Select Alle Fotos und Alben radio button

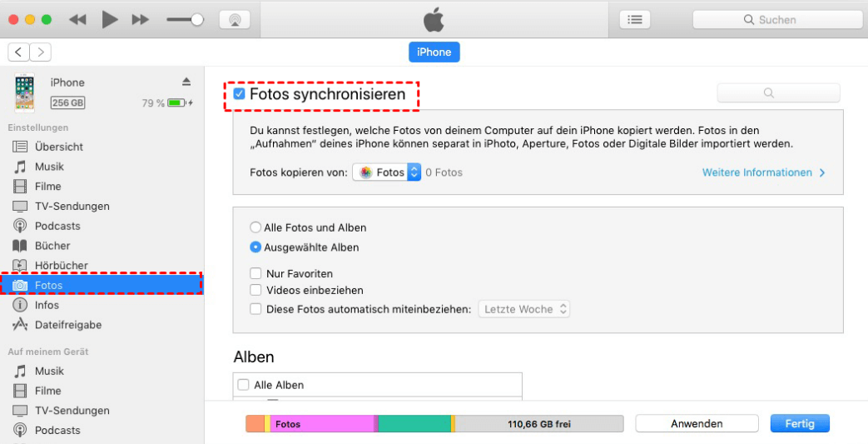[x=255, y=227]
